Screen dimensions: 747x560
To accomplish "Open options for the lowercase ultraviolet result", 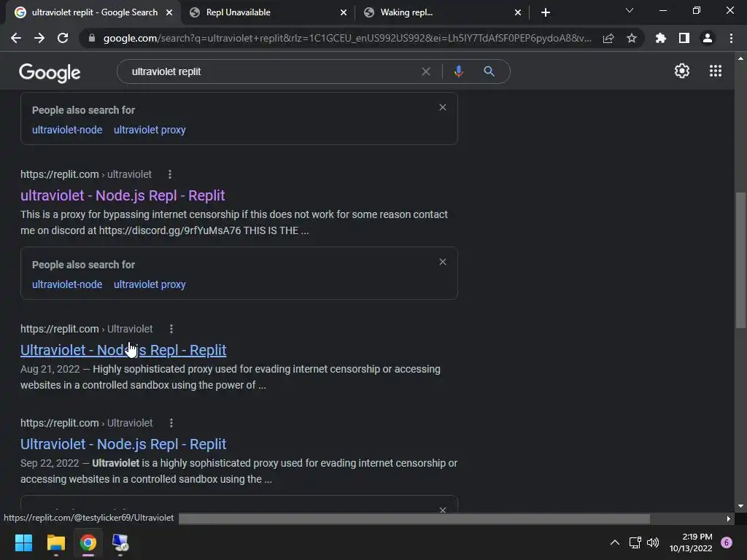I will pyautogui.click(x=169, y=175).
